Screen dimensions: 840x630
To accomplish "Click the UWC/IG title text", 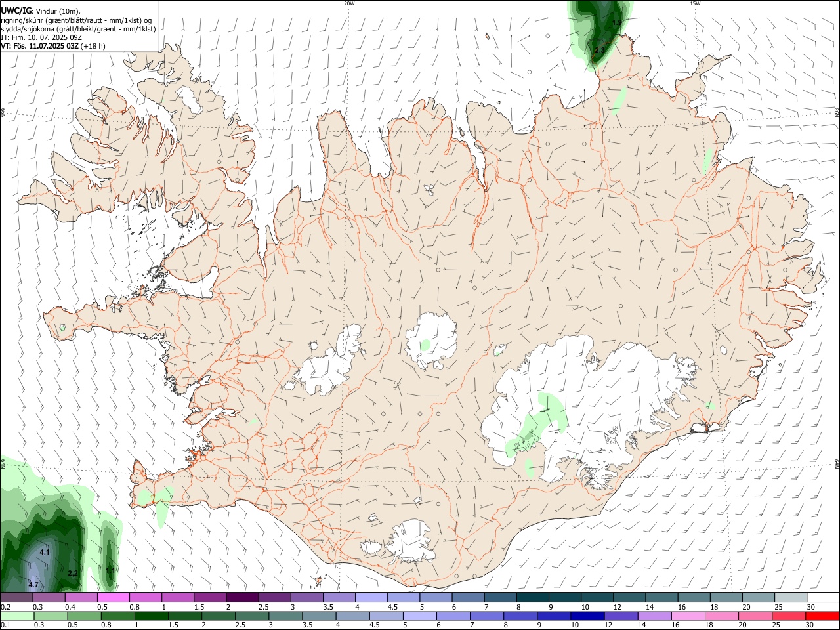I will point(16,11).
